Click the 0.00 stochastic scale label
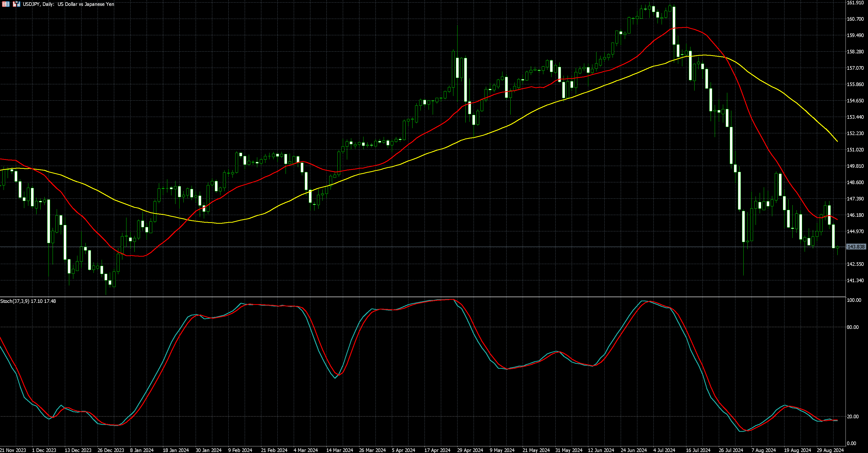Viewport: 868px width, 453px height. coord(851,443)
